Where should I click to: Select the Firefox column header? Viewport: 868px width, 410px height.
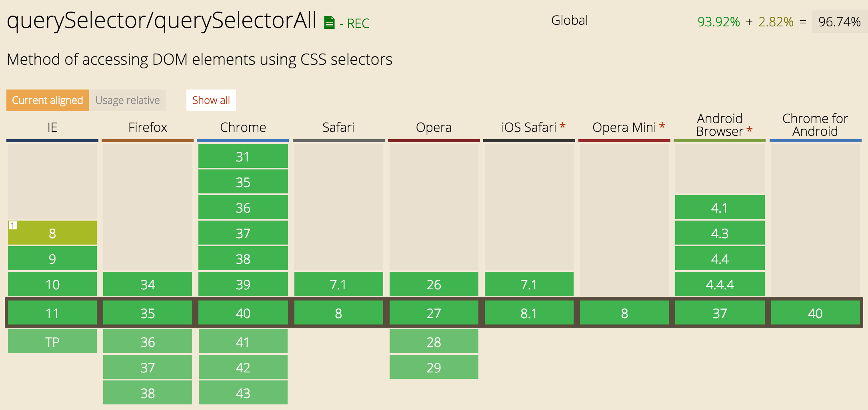(148, 127)
